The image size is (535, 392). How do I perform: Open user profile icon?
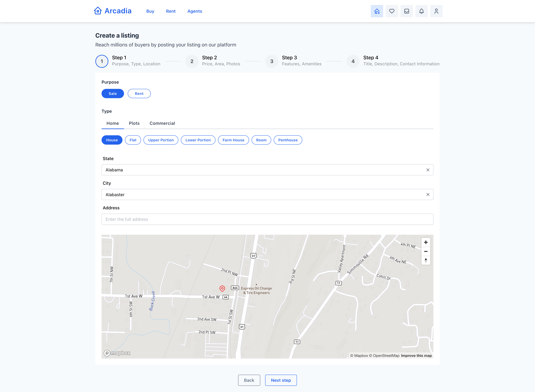point(436,11)
